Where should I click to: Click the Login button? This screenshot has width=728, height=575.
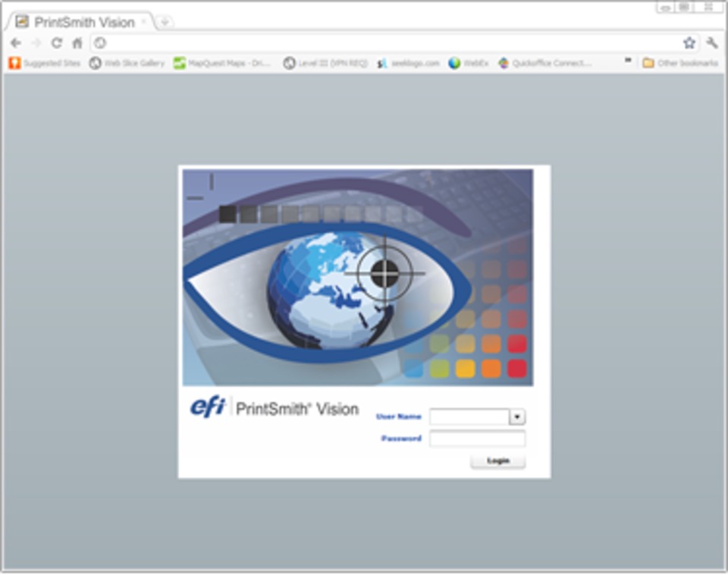click(x=498, y=460)
